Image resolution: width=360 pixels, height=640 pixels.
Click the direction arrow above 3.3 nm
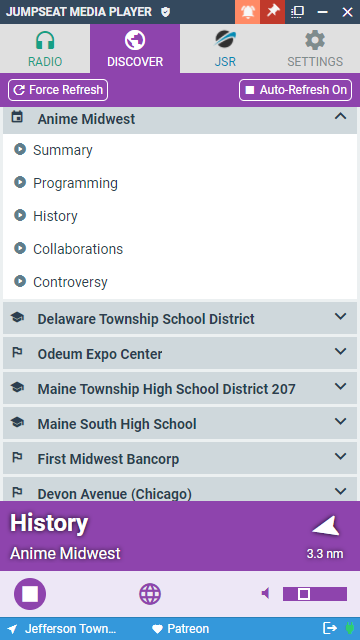pyautogui.click(x=326, y=526)
